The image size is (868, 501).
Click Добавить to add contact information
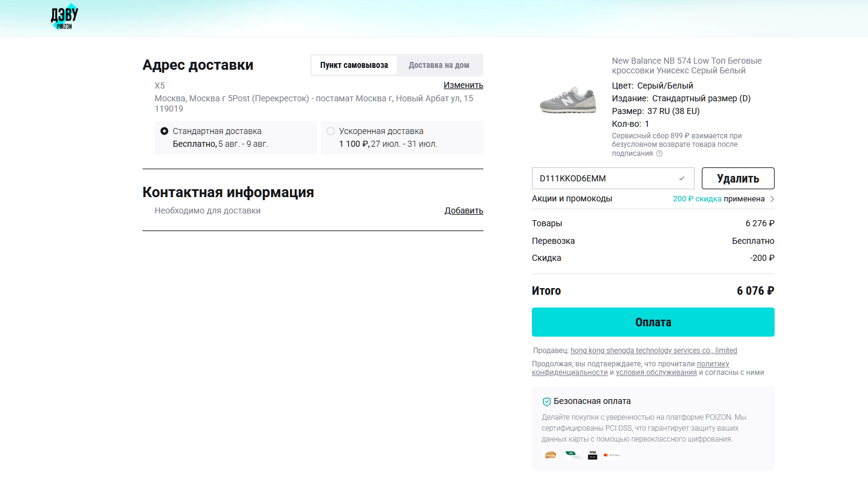464,210
